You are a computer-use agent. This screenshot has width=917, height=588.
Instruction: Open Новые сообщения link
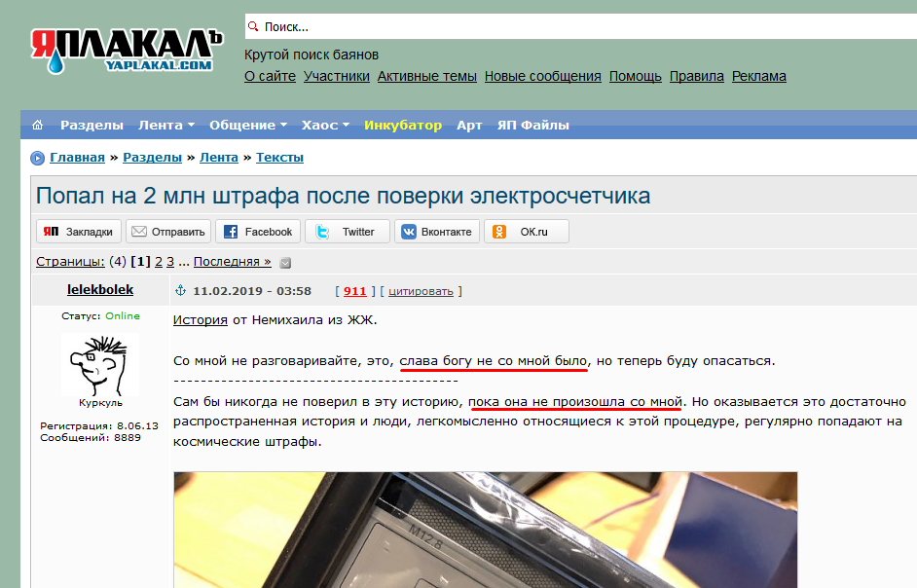(x=543, y=76)
